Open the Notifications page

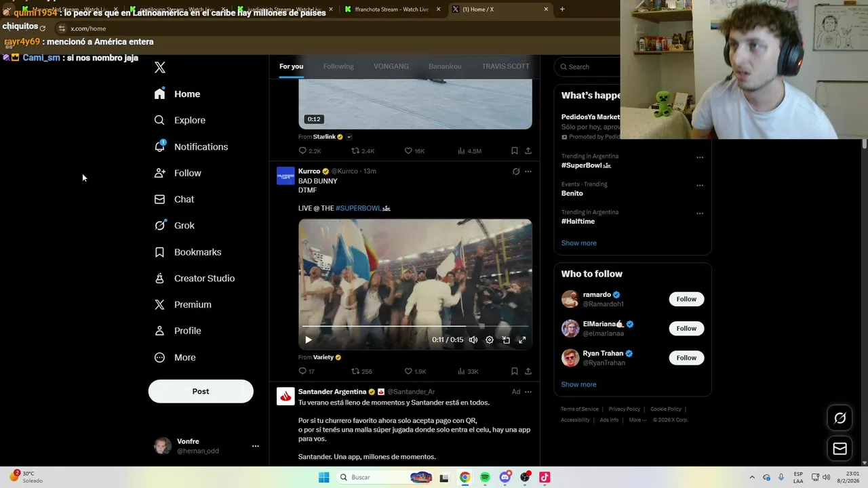191,146
